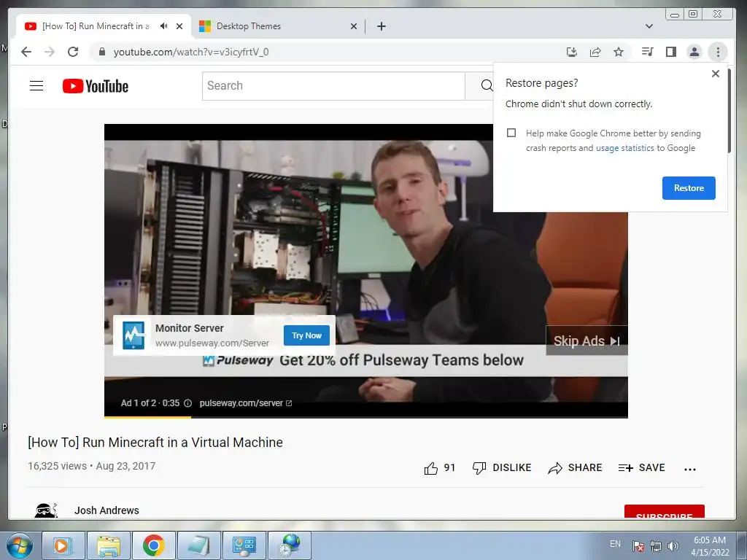Select the How To Run Minecraft tab

[x=104, y=26]
